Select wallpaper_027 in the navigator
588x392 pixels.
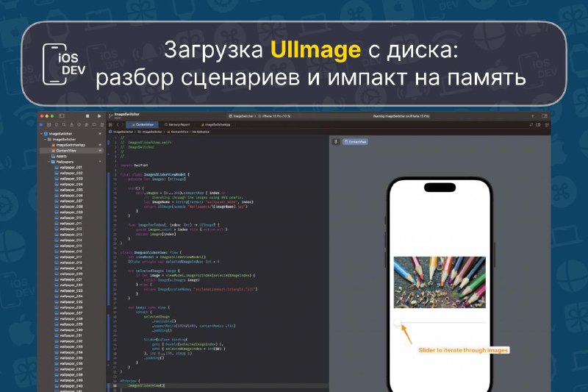click(71, 313)
